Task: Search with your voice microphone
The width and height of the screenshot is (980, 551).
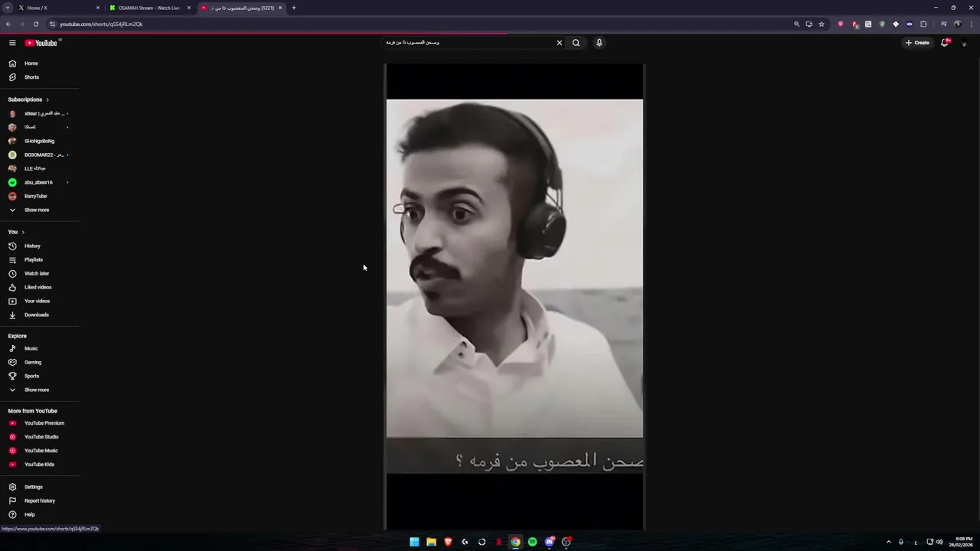Action: coord(599,43)
